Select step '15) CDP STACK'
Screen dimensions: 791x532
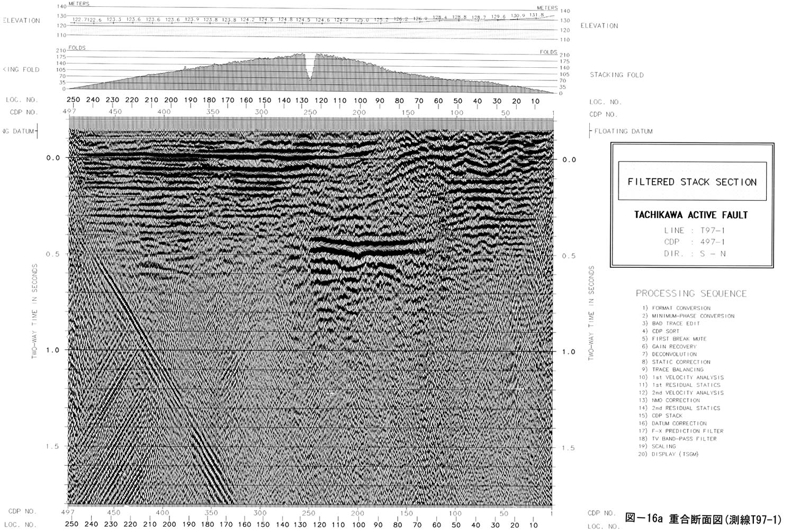tap(661, 416)
